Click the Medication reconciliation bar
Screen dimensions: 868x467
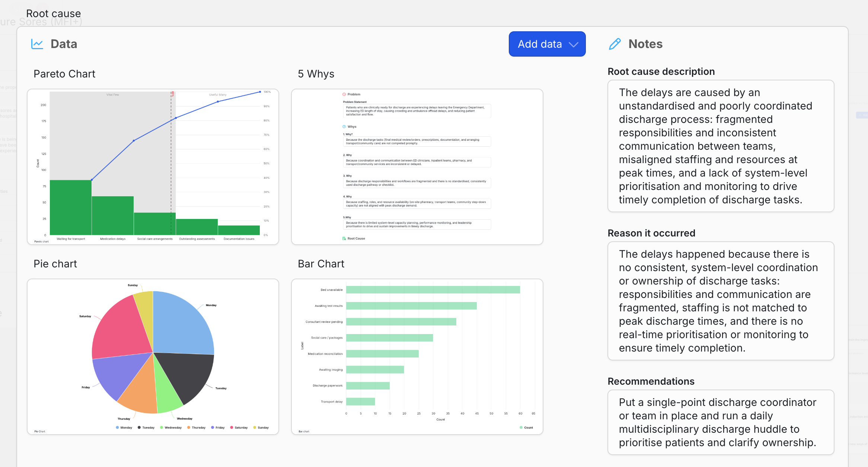pos(382,354)
